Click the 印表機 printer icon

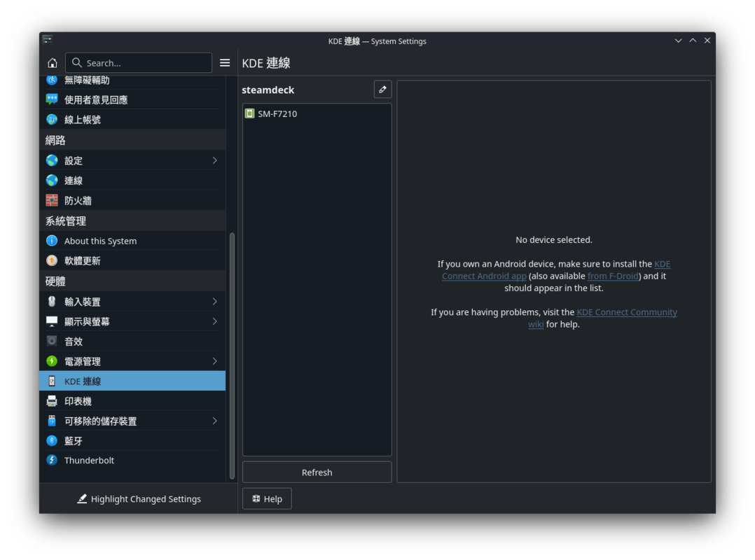pyautogui.click(x=52, y=401)
